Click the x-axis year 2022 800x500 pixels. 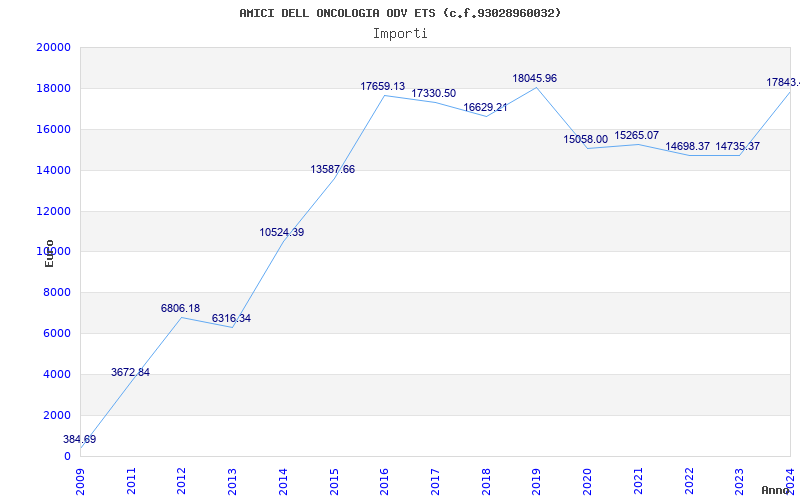pyautogui.click(x=689, y=482)
